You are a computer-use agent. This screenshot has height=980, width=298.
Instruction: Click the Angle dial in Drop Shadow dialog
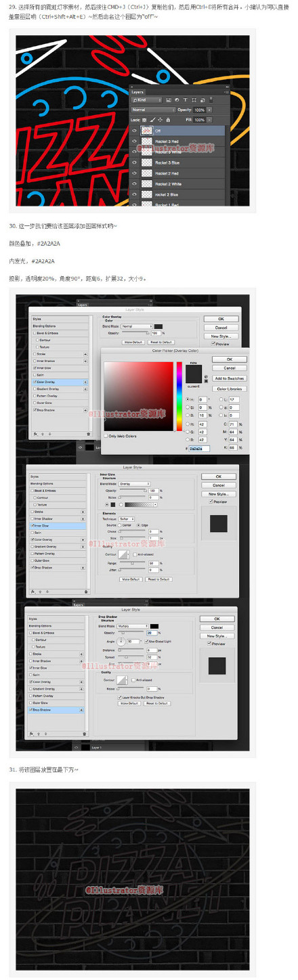[122, 641]
